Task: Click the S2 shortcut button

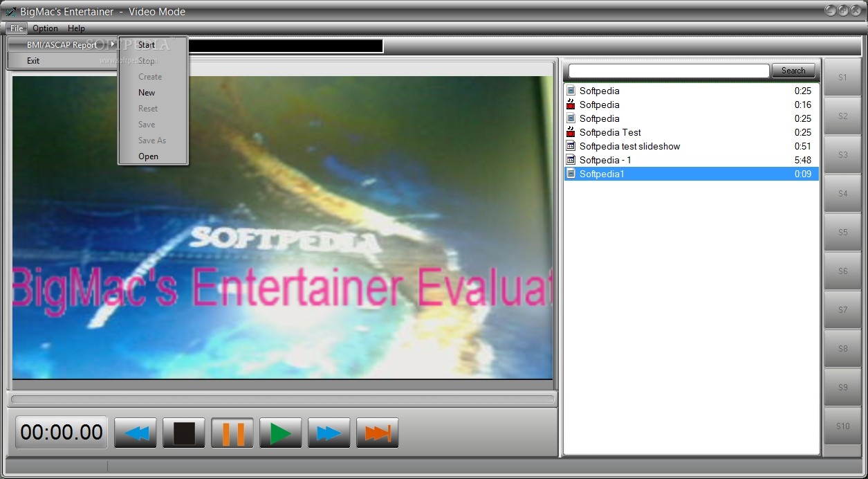Action: [x=842, y=116]
